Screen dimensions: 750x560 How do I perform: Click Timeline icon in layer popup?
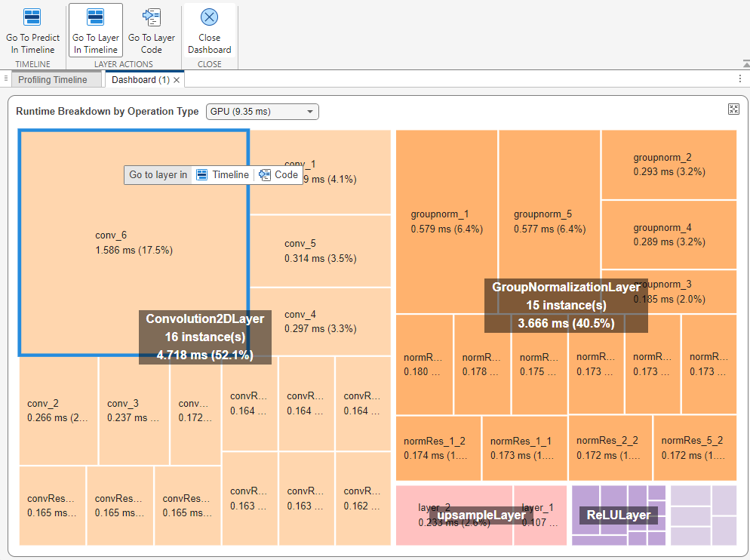tap(202, 174)
